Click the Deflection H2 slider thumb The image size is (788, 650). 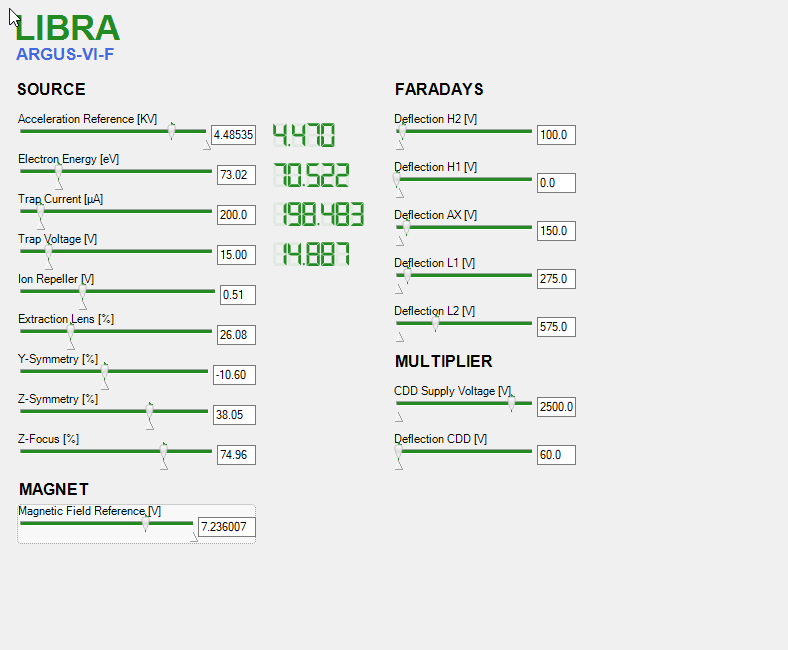pos(402,132)
